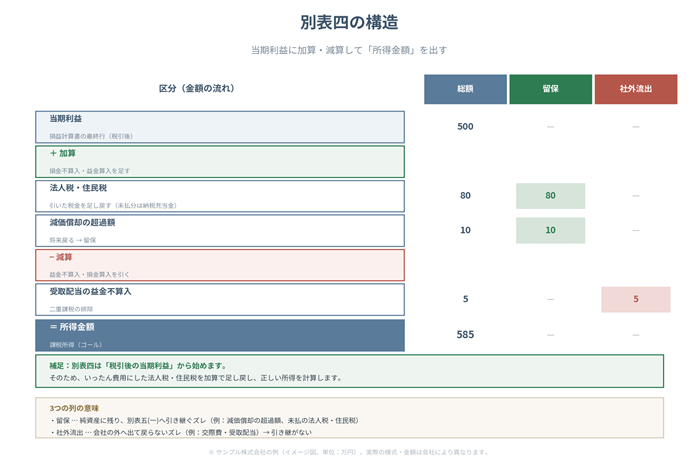The height and width of the screenshot is (461, 699).
Task: Click the 二重課税の排除 subtext
Action: click(71, 309)
